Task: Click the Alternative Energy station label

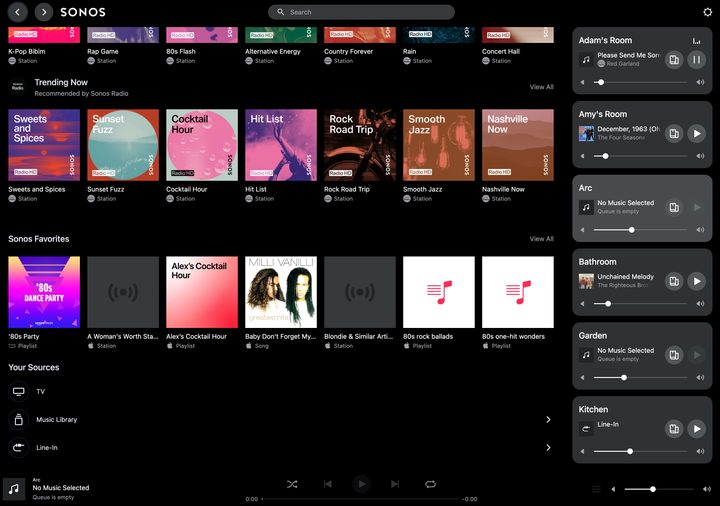Action: [x=273, y=51]
